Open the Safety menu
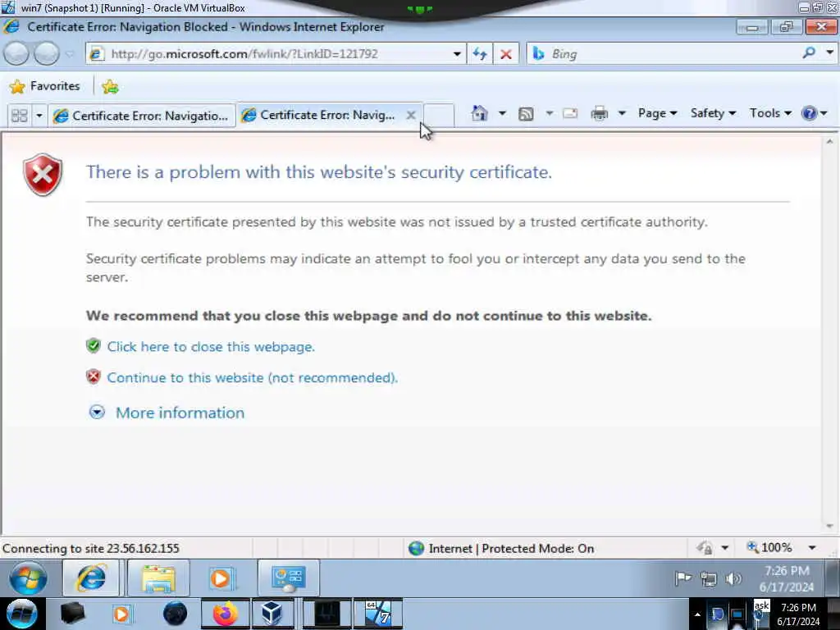The image size is (840, 630). [713, 113]
